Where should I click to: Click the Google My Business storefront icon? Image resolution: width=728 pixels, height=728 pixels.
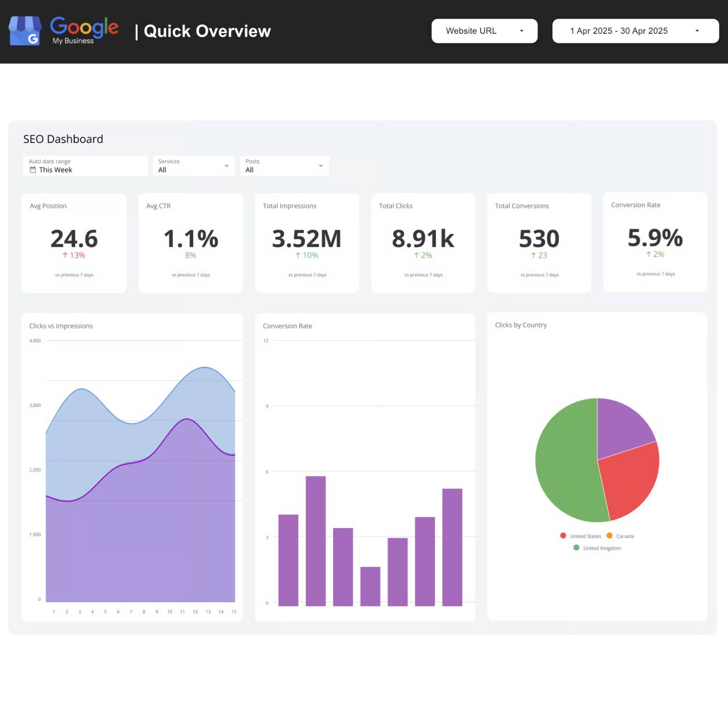point(25,31)
